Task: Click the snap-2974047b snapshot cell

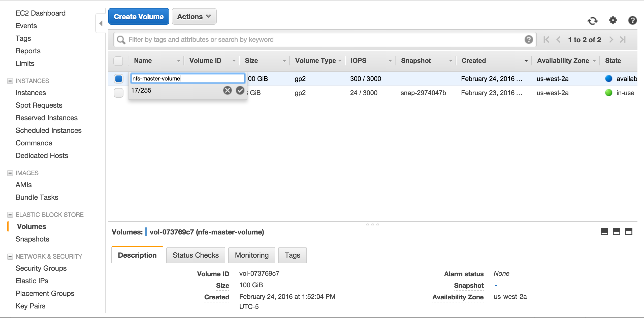Action: 423,93
